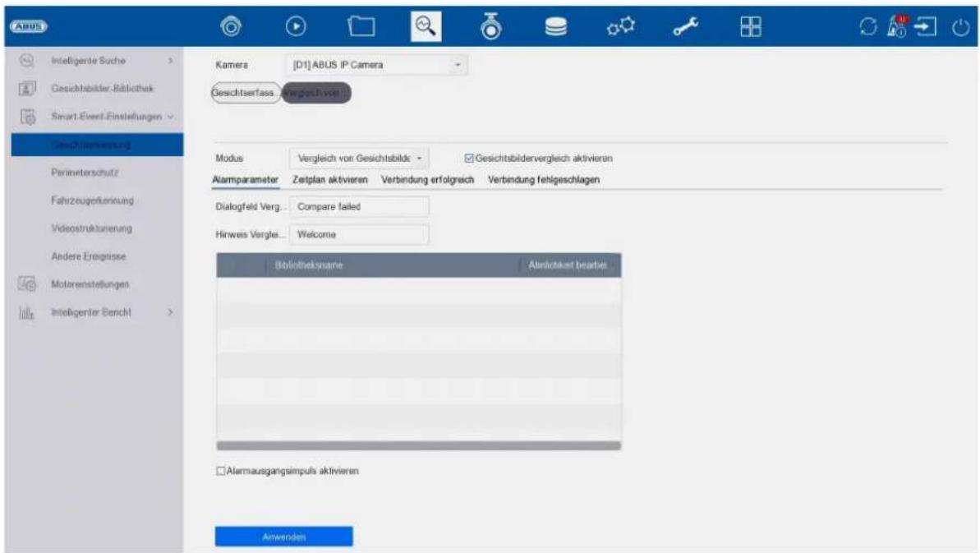Viewport: 980px width, 553px height.
Task: Select the Gesichtserfass. pill tab
Action: tap(246, 93)
